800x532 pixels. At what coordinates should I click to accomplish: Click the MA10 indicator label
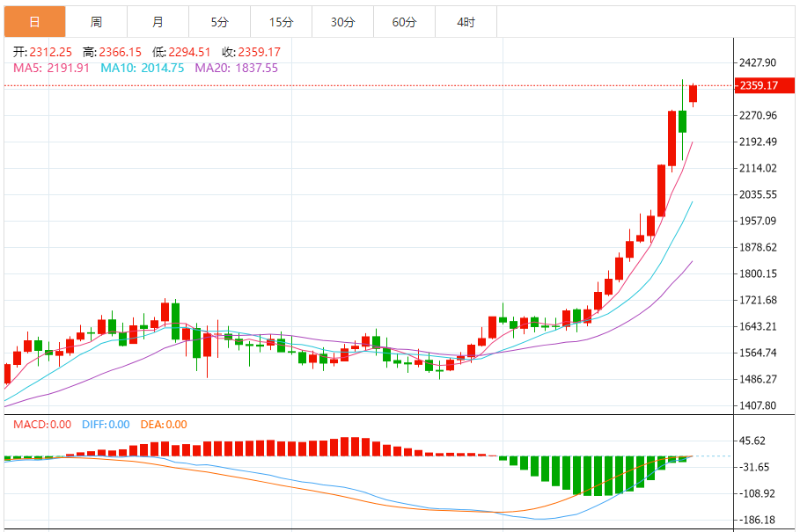[x=142, y=68]
